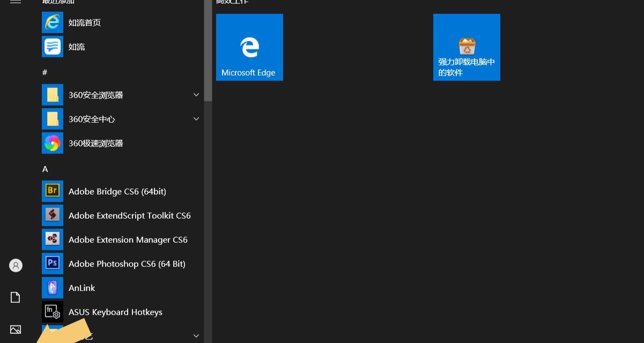Launch Adobe Photoshop CS6 (64 Bit)
Image resolution: width=644 pixels, height=343 pixels.
pyautogui.click(x=121, y=264)
